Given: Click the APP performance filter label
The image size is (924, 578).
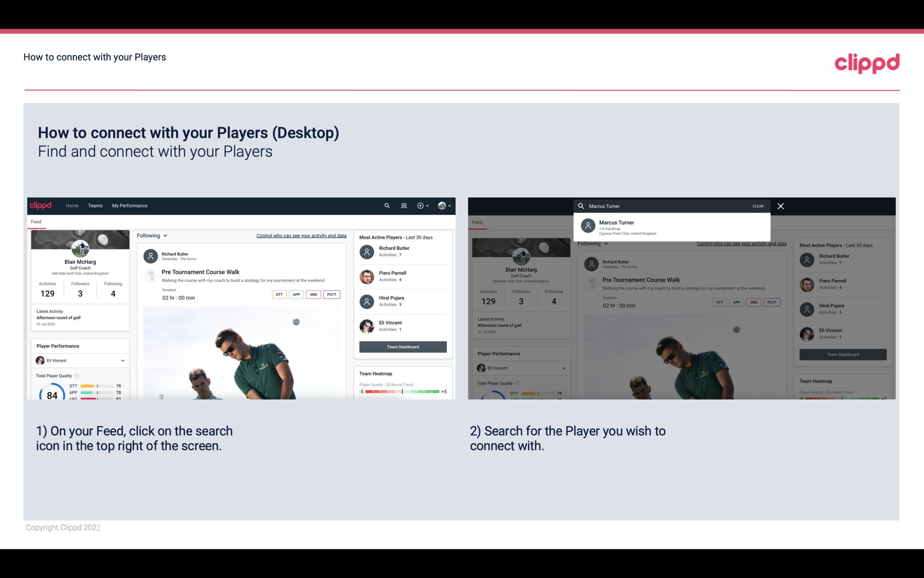Looking at the screenshot, I should coord(295,294).
